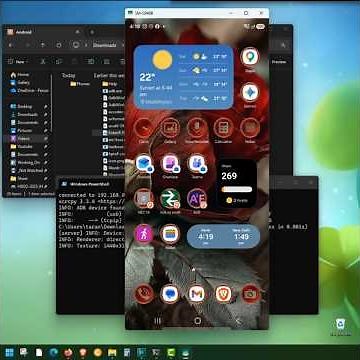Open Gmail from the phone dock
The width and height of the screenshot is (360, 360).
click(x=197, y=294)
